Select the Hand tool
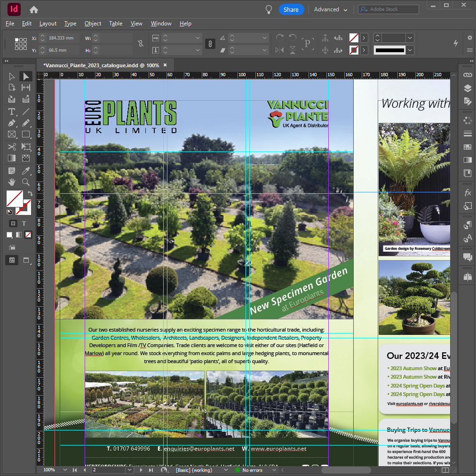The image size is (476, 476). pyautogui.click(x=12, y=182)
